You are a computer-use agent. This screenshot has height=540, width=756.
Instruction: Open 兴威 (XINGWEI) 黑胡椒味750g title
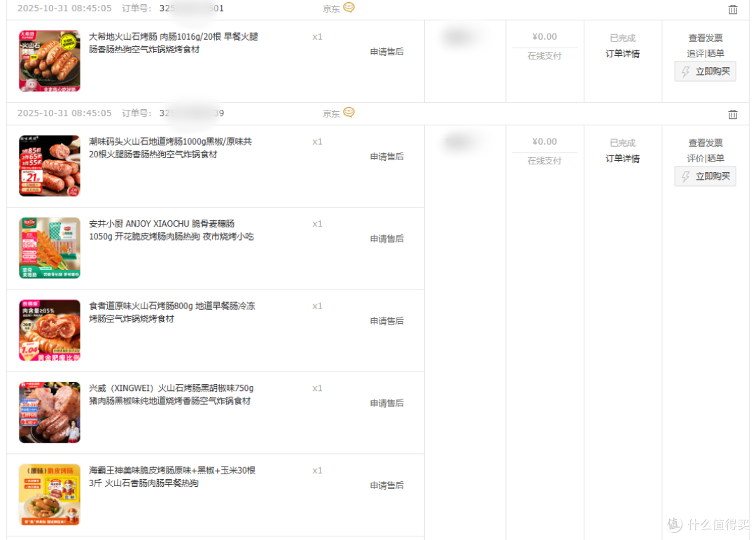click(x=171, y=395)
